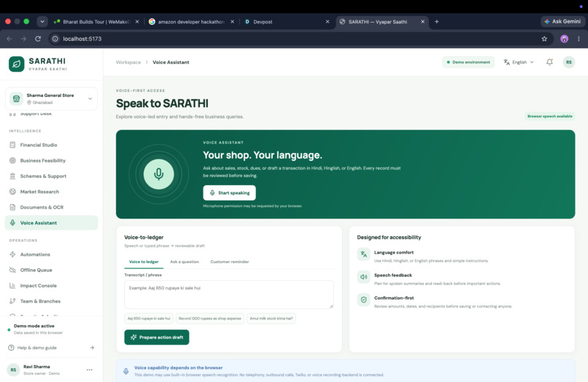Click the Speech feedback speaker icon
Screen dimensions: 588x382
pyautogui.click(x=363, y=277)
